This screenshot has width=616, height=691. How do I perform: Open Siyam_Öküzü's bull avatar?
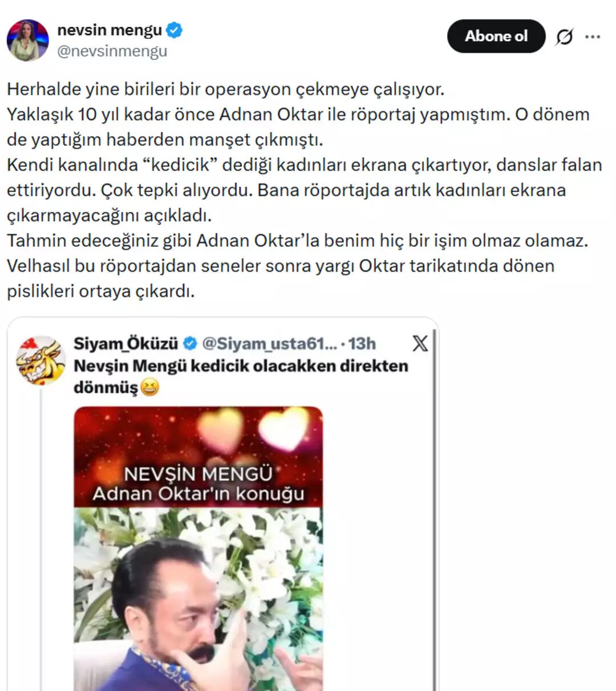40,360
